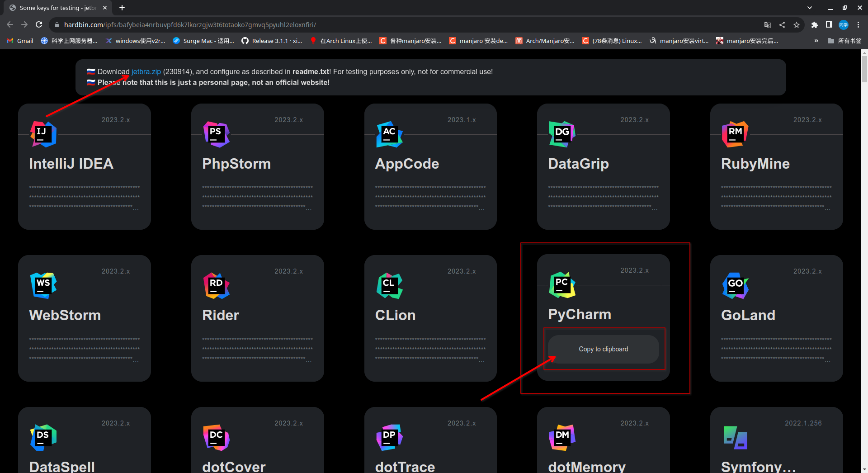This screenshot has width=868, height=473.
Task: Click the dotMemory DM logo icon
Action: click(562, 438)
